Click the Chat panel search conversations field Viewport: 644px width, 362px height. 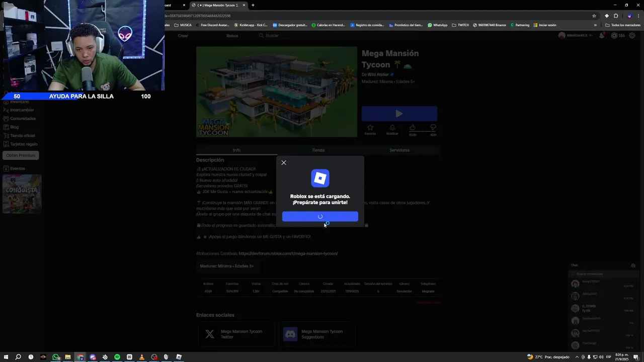[603, 274]
